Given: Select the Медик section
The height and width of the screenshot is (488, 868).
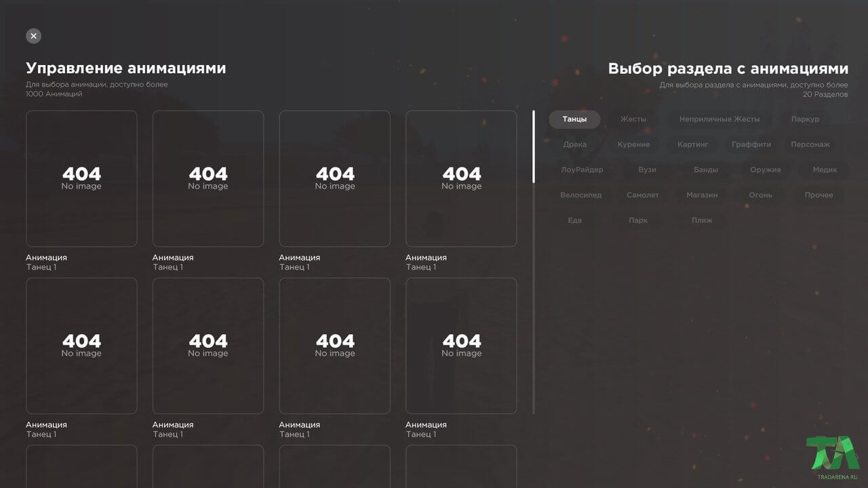Looking at the screenshot, I should coord(825,169).
